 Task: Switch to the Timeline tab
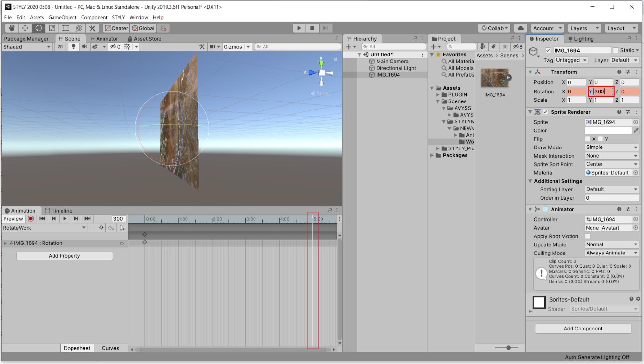click(59, 211)
